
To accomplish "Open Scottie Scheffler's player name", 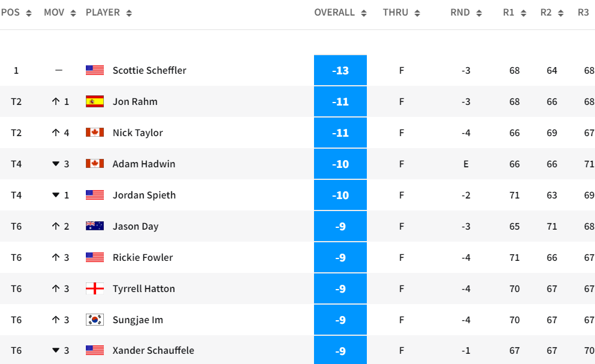I will click(x=150, y=70).
